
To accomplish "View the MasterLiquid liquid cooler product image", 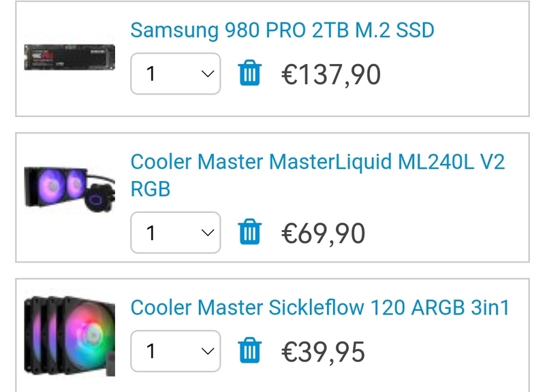I will [x=69, y=186].
